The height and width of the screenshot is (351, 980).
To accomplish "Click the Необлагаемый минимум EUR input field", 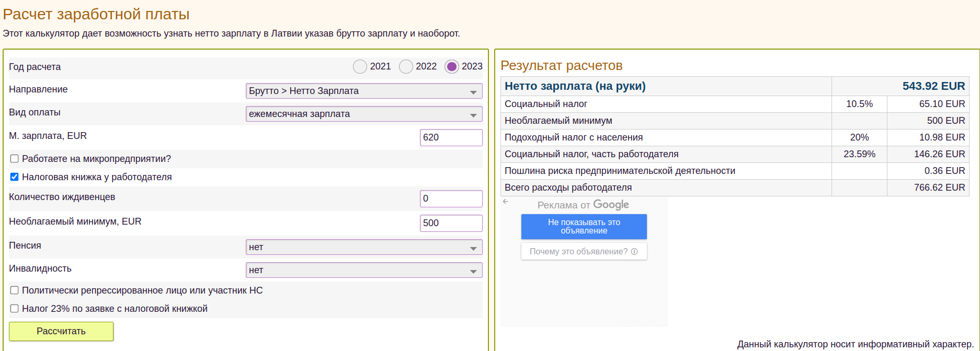I will pyautogui.click(x=450, y=223).
